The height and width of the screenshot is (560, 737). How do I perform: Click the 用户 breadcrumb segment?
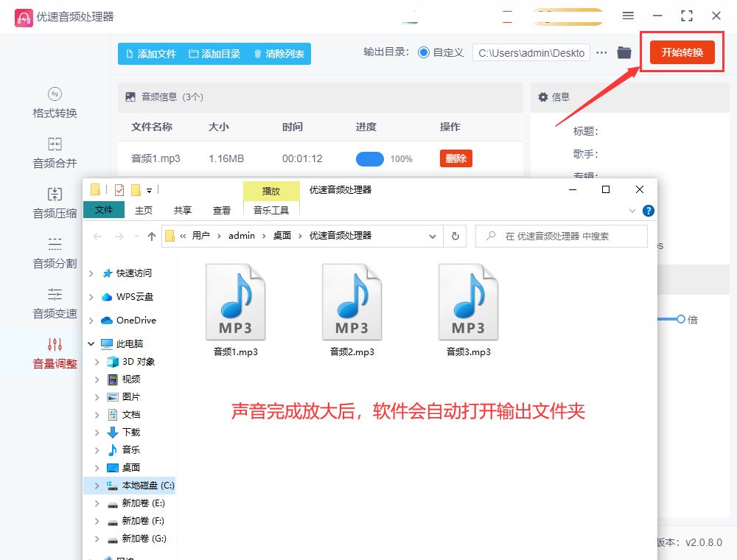click(x=200, y=235)
